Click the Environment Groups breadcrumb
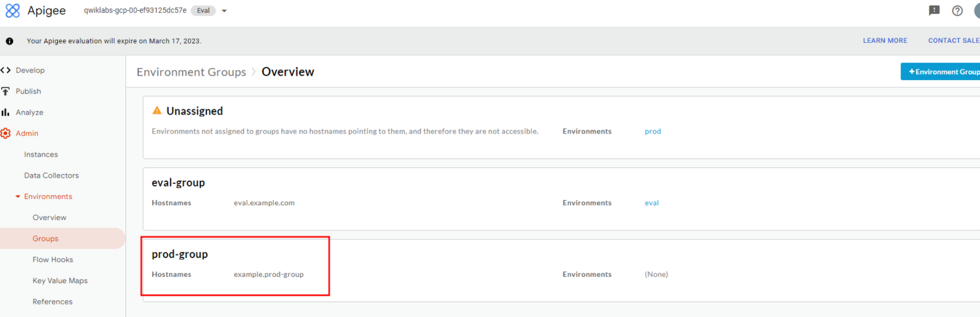 (x=191, y=72)
